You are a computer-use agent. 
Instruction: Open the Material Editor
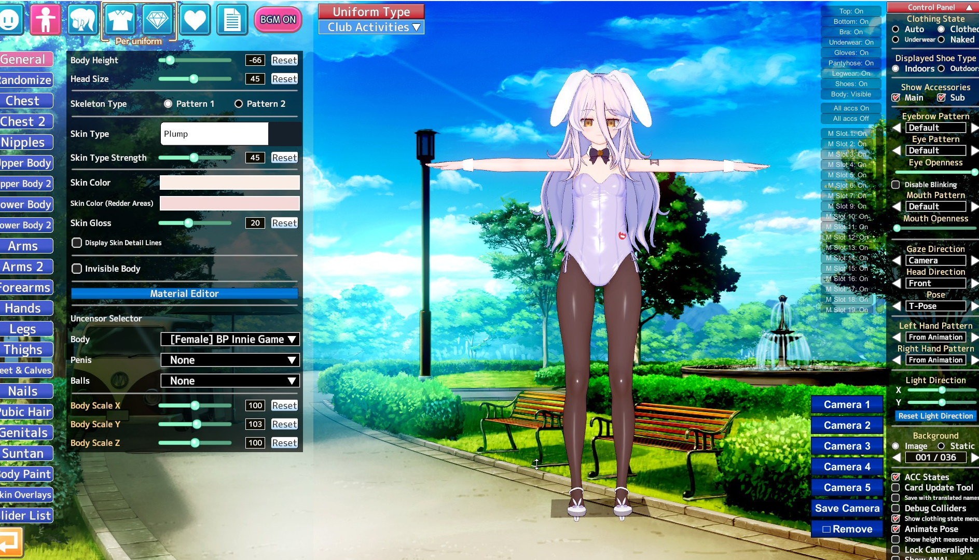(x=185, y=293)
